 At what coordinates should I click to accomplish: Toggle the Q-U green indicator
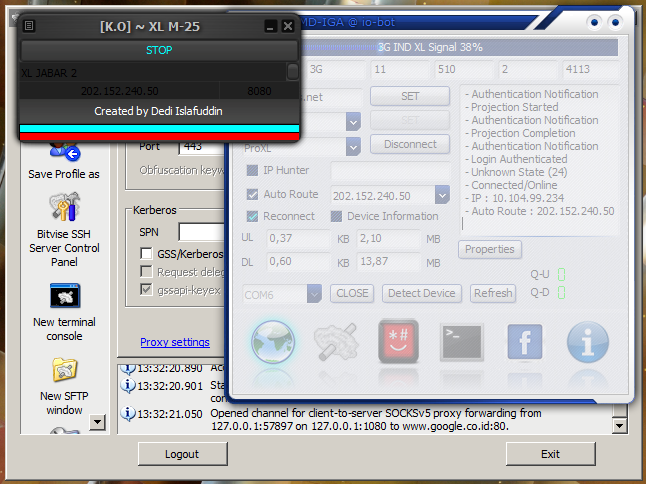[561, 275]
